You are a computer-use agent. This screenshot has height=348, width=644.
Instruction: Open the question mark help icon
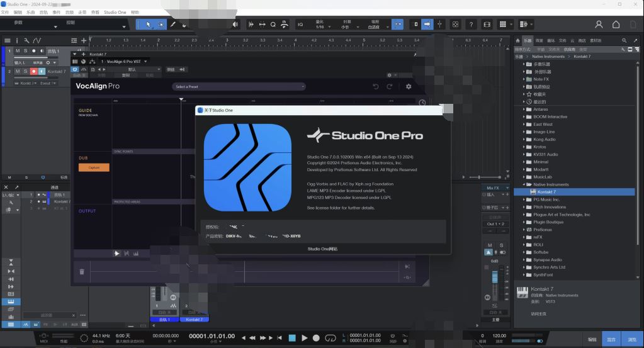point(471,25)
